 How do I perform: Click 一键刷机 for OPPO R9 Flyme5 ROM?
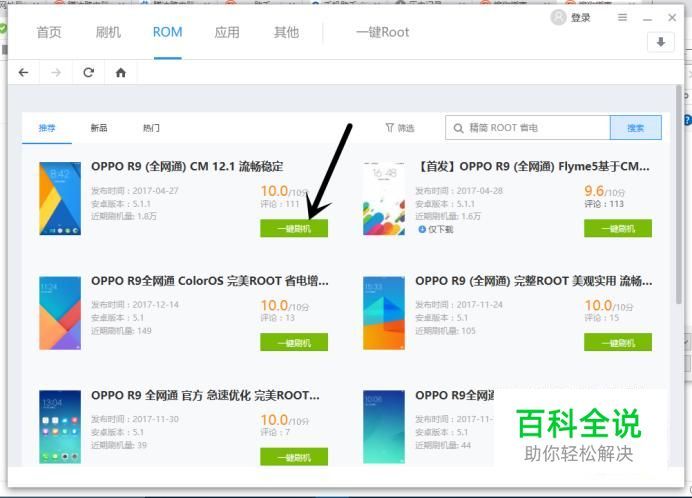[x=618, y=228]
